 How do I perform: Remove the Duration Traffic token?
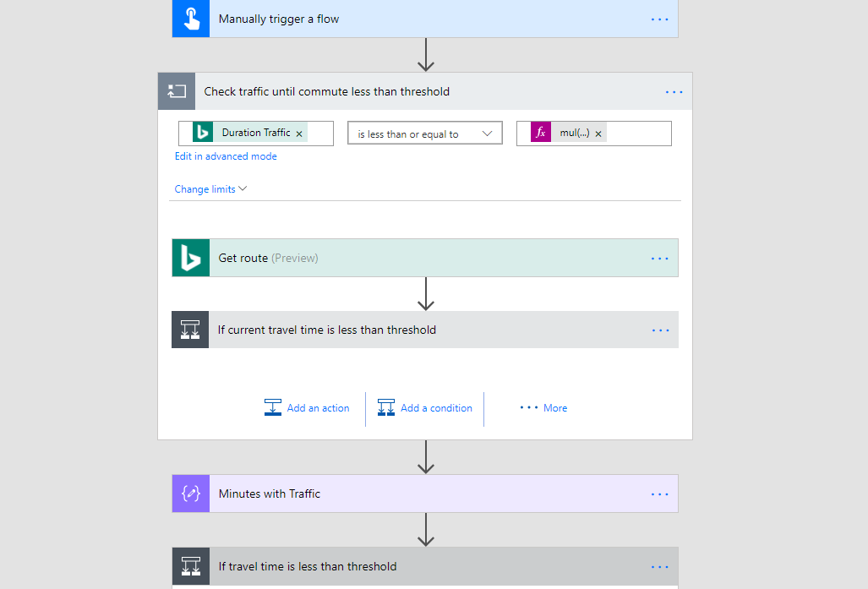[x=299, y=134]
